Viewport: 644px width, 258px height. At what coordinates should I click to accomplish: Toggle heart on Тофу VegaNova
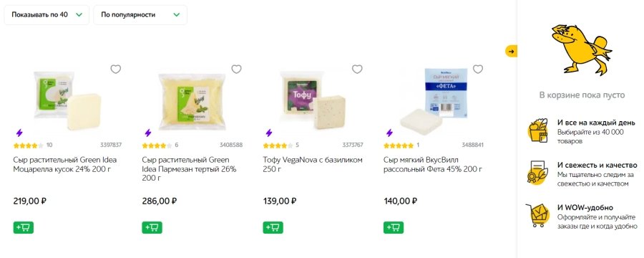tap(357, 69)
